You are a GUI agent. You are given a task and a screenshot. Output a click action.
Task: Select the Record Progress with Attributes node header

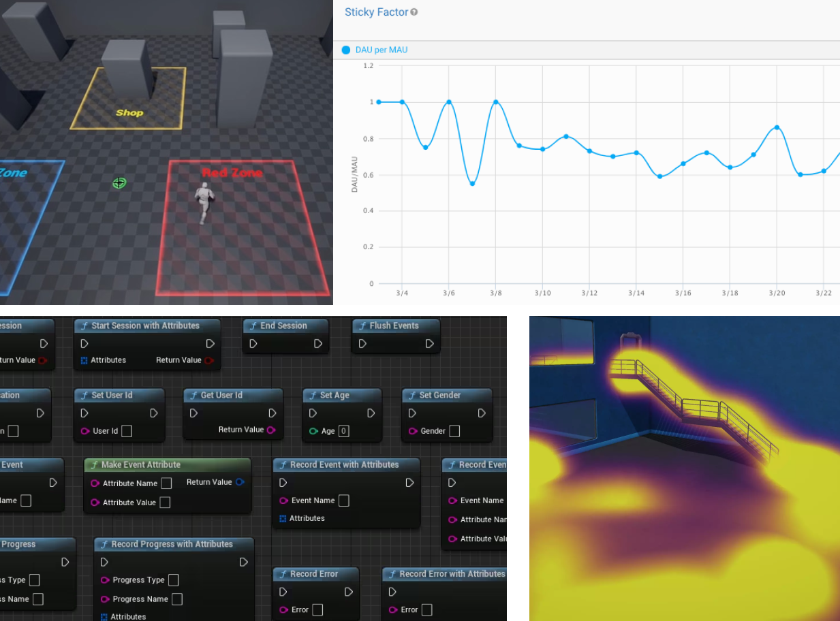pos(172,544)
